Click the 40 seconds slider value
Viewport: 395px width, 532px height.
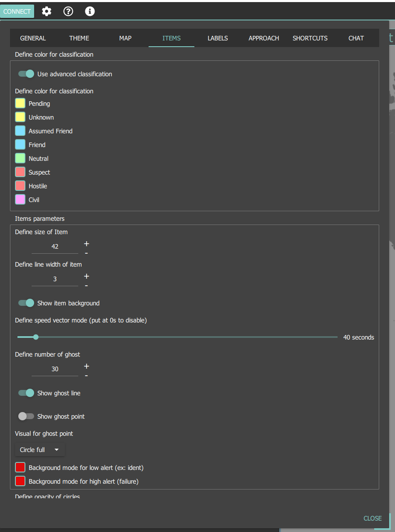pos(359,337)
